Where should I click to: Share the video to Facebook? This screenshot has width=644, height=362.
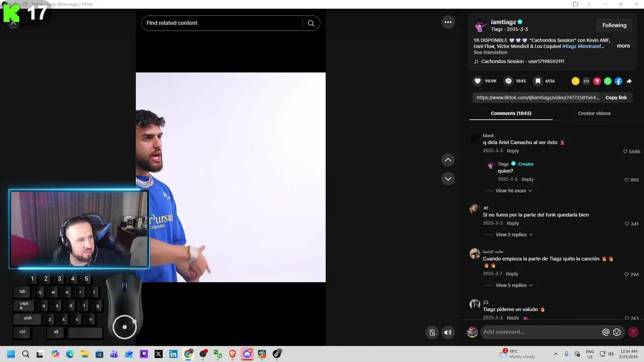618,81
